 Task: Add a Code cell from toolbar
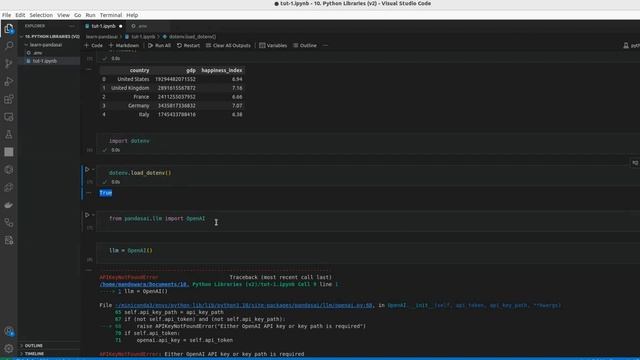[93, 45]
